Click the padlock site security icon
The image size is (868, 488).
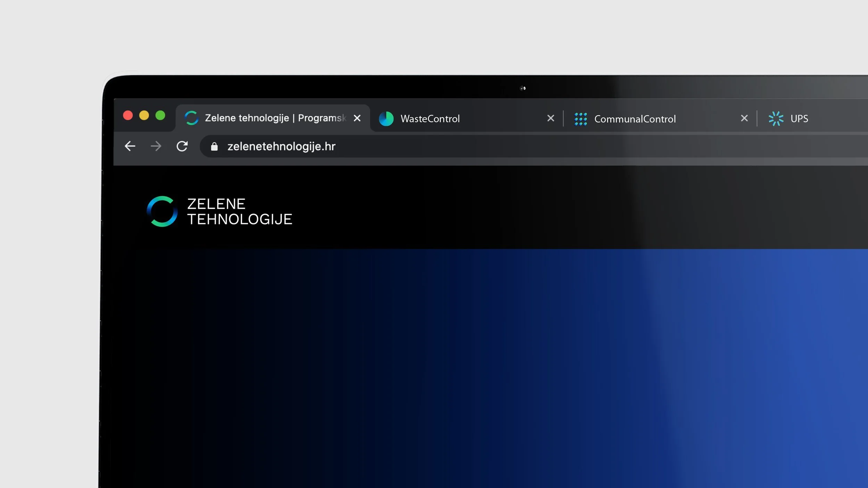click(x=214, y=146)
